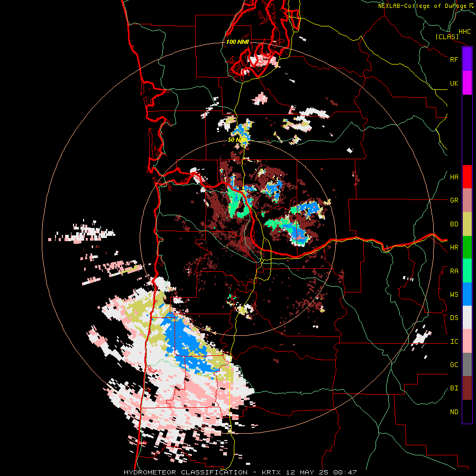Image resolution: width=476 pixels, height=476 pixels.
Task: Click the RF purple legend swatch
Action: 467,59
